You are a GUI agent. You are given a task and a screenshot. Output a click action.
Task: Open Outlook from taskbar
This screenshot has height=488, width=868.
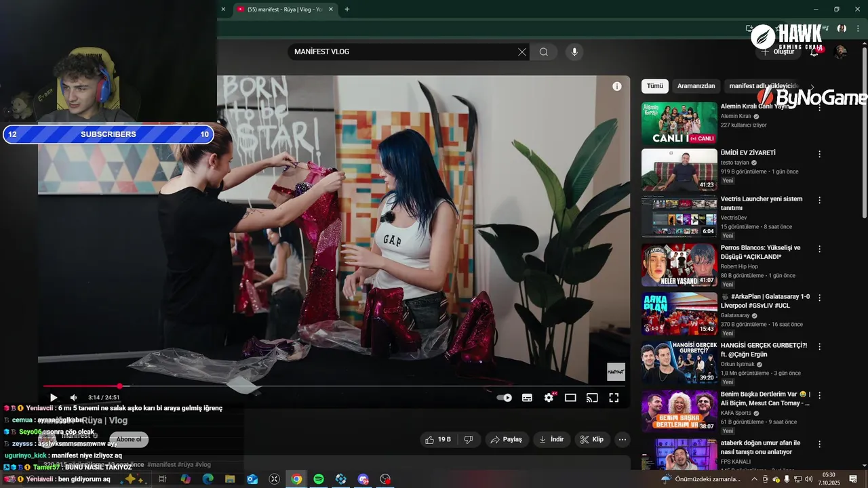(x=252, y=479)
